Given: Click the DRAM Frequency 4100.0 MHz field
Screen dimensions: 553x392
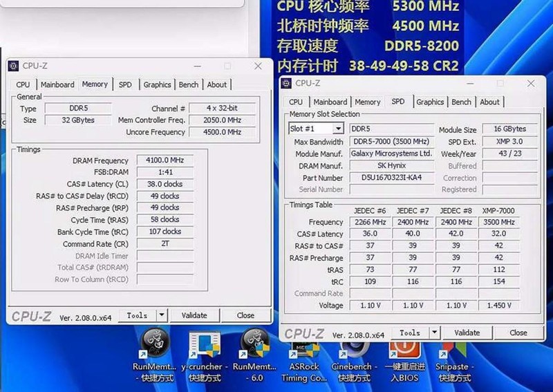Looking at the screenshot, I should [165, 160].
